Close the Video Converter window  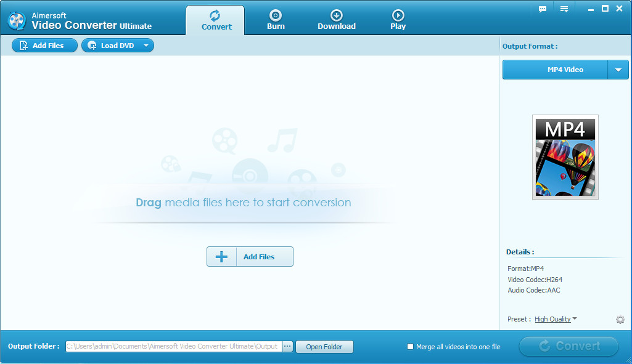(x=620, y=9)
